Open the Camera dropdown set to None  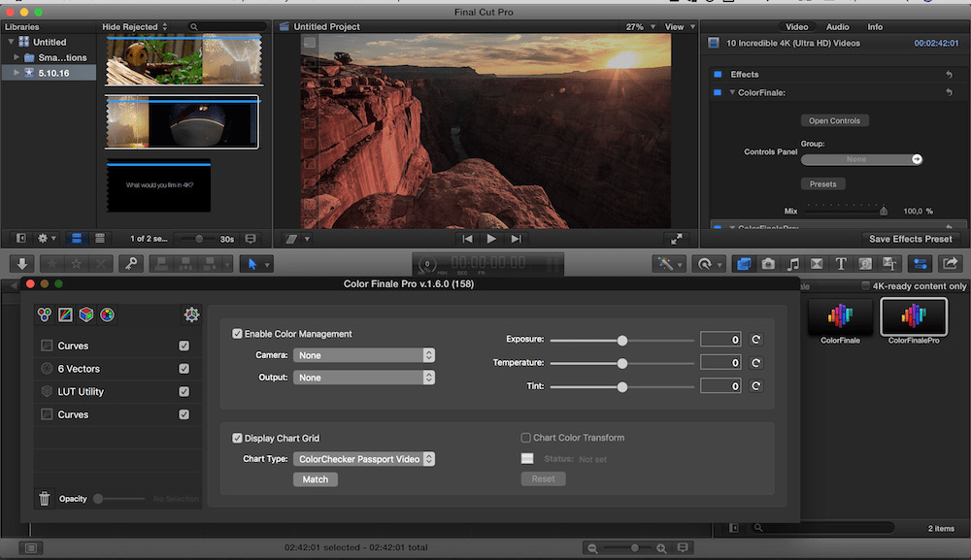click(x=364, y=355)
